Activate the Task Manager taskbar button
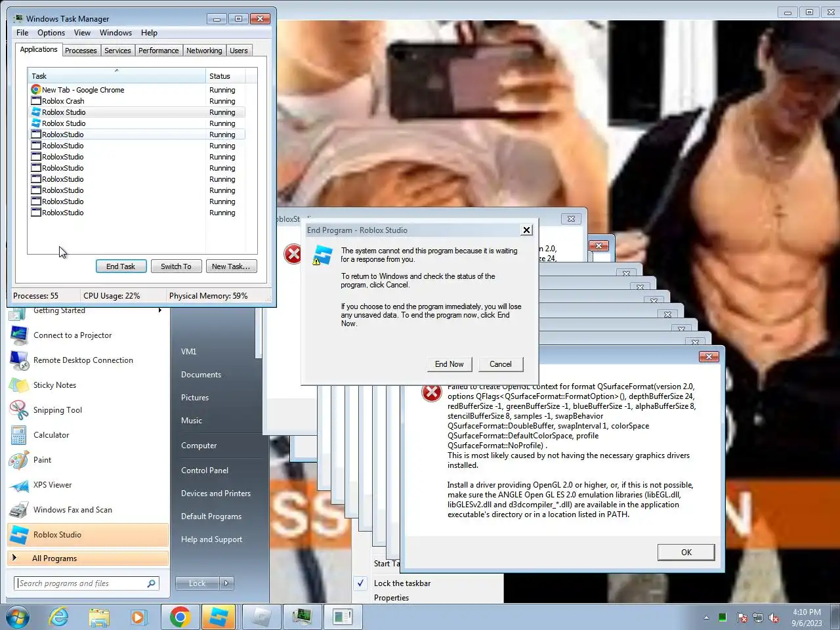This screenshot has width=840, height=630. coord(303,617)
